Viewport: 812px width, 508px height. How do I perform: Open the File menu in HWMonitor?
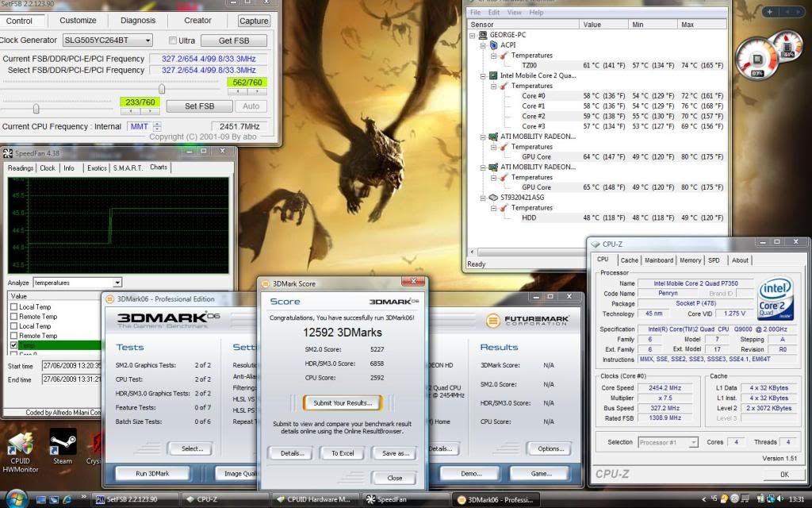coord(476,13)
